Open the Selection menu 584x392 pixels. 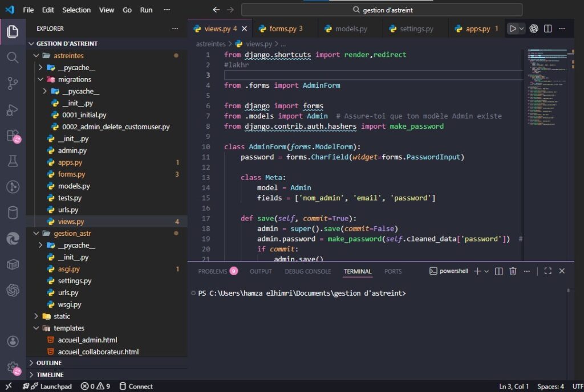[x=76, y=10]
